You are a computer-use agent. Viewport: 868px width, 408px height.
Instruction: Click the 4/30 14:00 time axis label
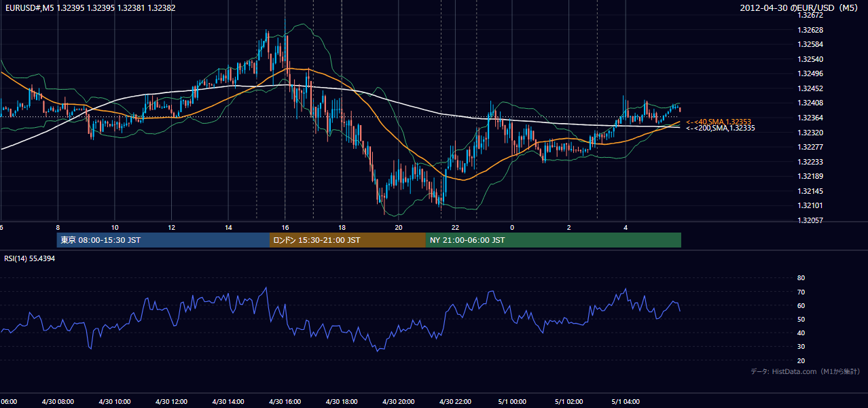(x=228, y=401)
